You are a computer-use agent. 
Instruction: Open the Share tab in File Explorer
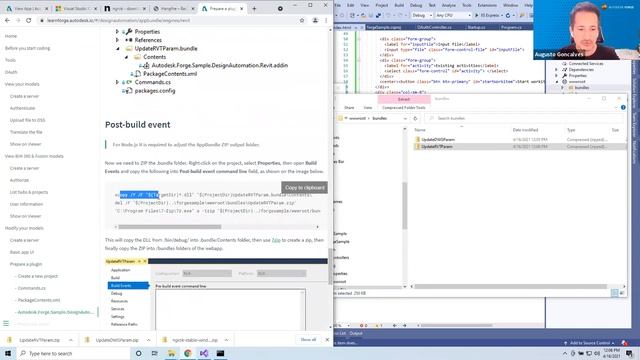coord(349,108)
